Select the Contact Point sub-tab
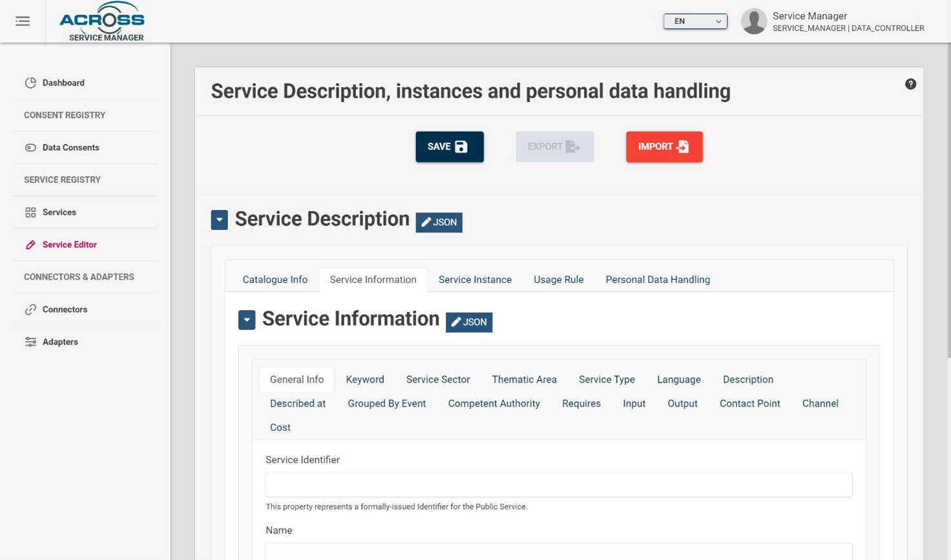This screenshot has height=560, width=951. click(749, 404)
